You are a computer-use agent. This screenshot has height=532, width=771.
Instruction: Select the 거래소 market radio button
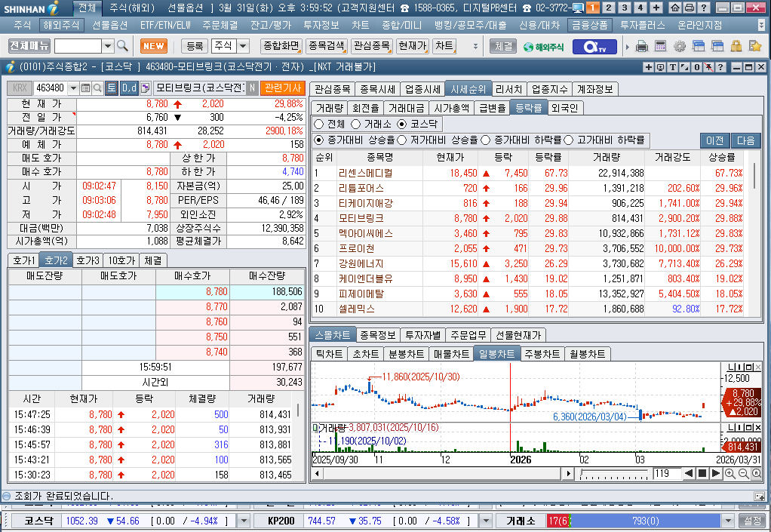[355, 124]
